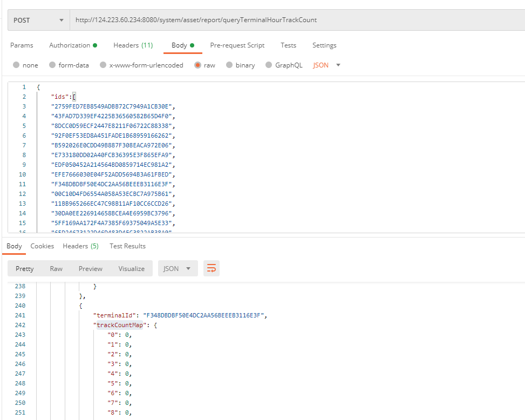Expand the JSON body format dropdown
The height and width of the screenshot is (420, 525).
click(327, 65)
